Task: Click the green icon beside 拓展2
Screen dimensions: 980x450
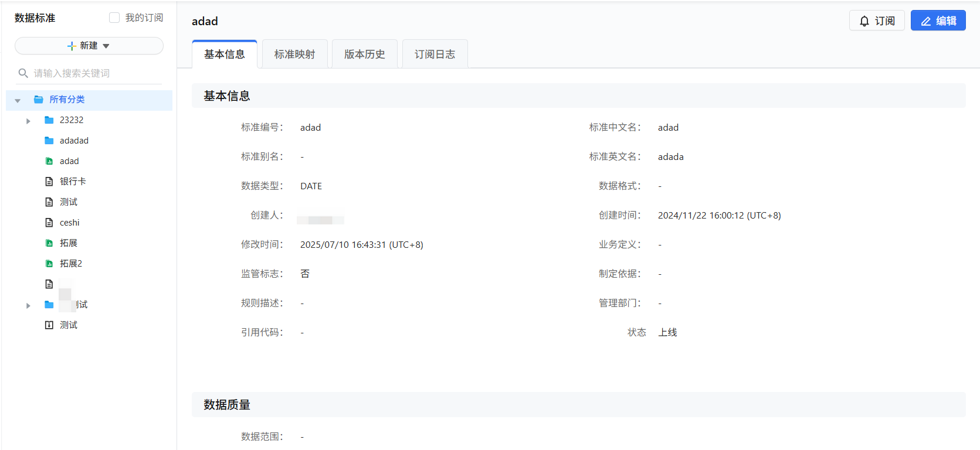Action: (x=49, y=264)
